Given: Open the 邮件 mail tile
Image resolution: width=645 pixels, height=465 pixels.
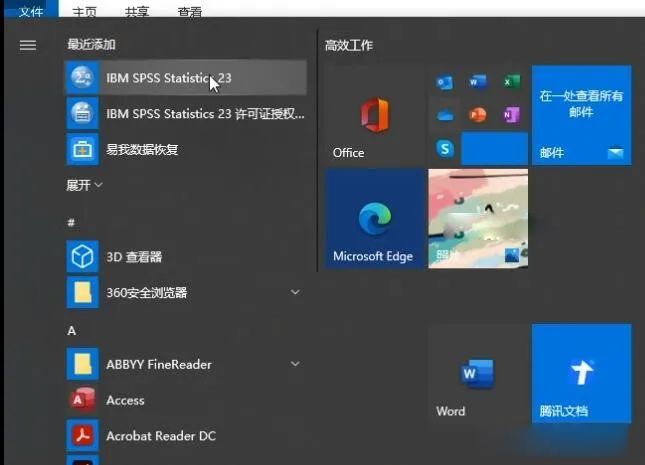Looking at the screenshot, I should coord(581,115).
